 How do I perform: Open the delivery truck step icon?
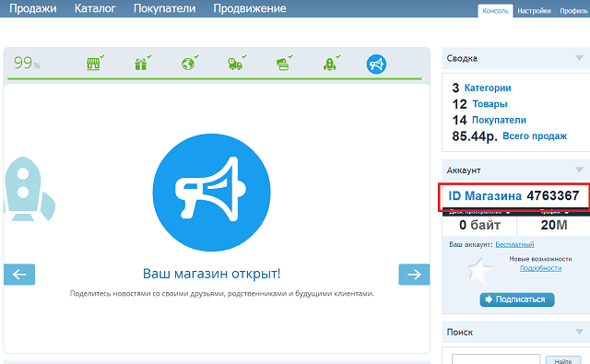236,64
